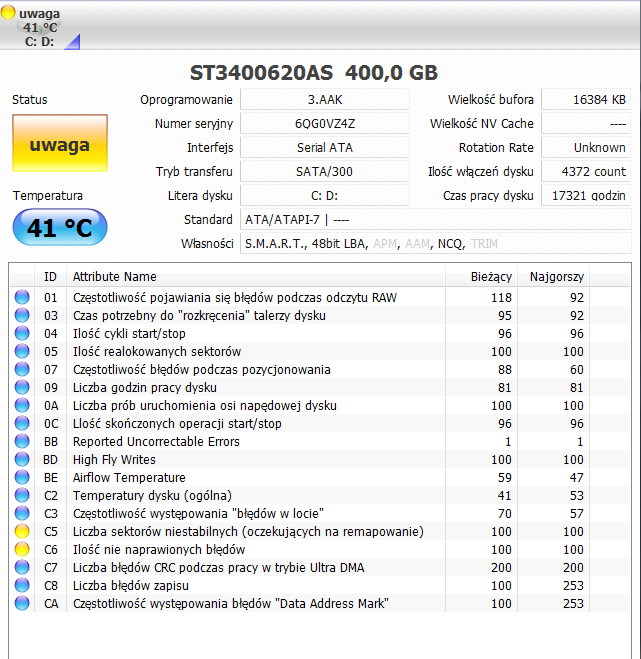Select the High Fly Writes row
This screenshot has width=641, height=659.
(320, 459)
